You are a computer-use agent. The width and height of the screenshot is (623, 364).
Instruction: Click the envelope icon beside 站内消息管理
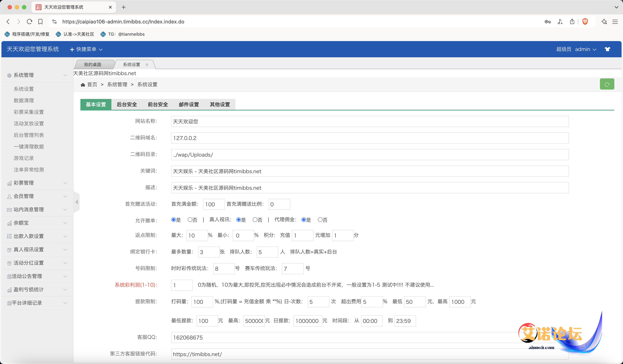point(9,210)
